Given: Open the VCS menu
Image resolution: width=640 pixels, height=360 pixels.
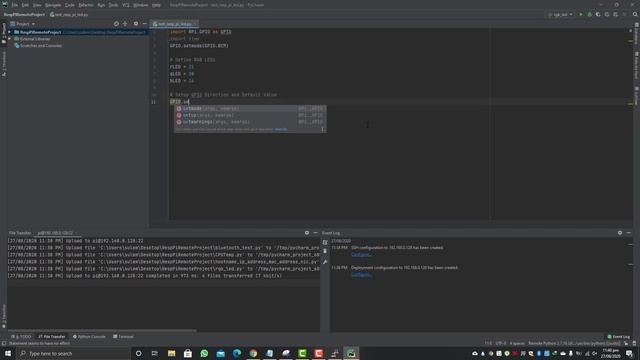Looking at the screenshot, I should tap(126, 5).
